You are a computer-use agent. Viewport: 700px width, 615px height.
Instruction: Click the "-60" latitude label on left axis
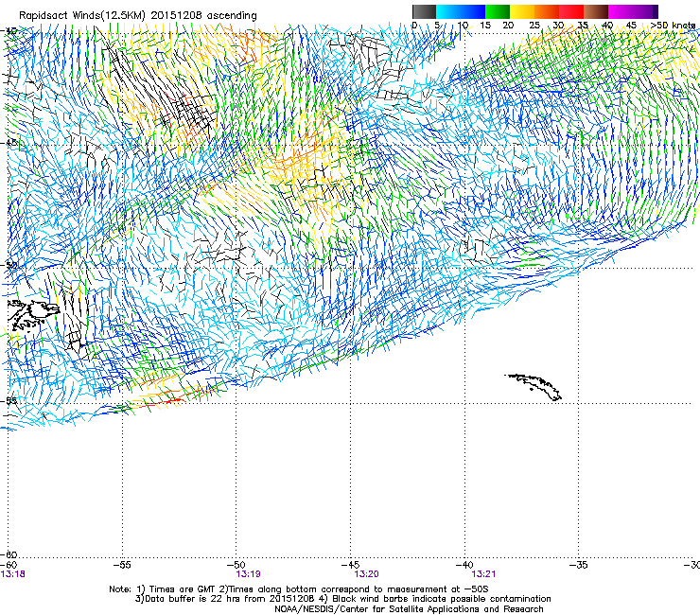9,554
